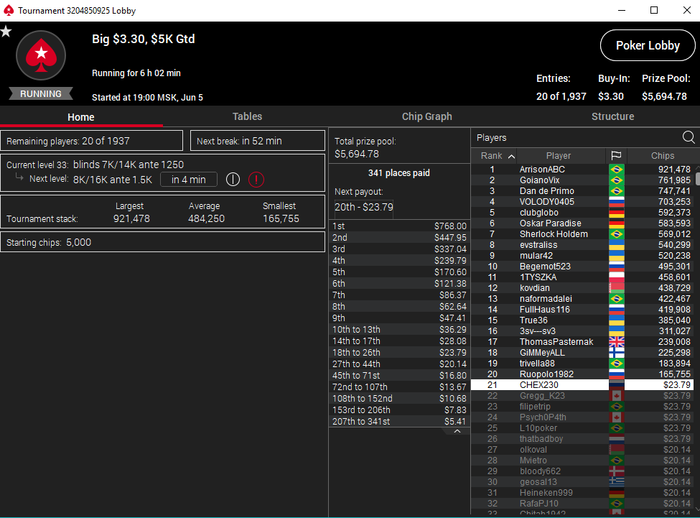
Task: Select highlighted player CHEX230 row
Action: pos(582,385)
